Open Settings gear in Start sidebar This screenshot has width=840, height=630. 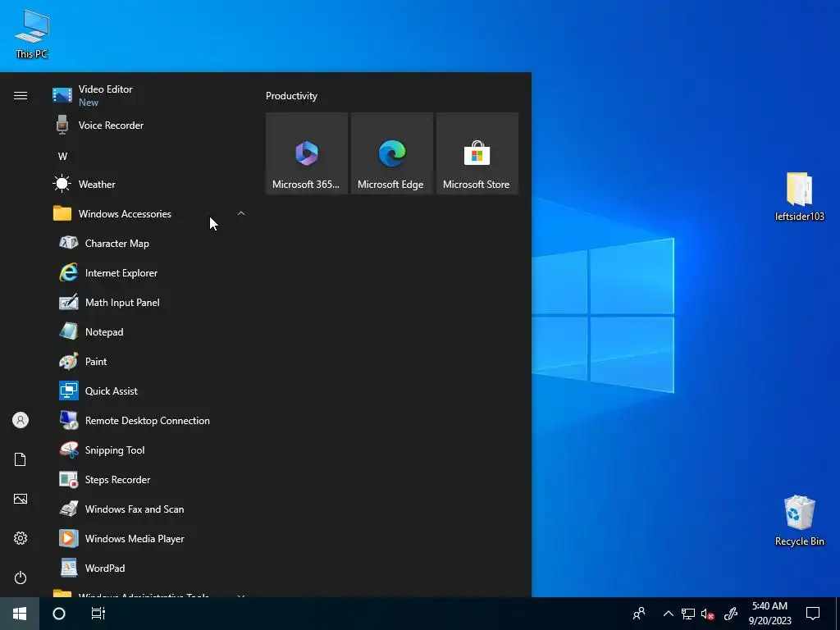coord(21,538)
